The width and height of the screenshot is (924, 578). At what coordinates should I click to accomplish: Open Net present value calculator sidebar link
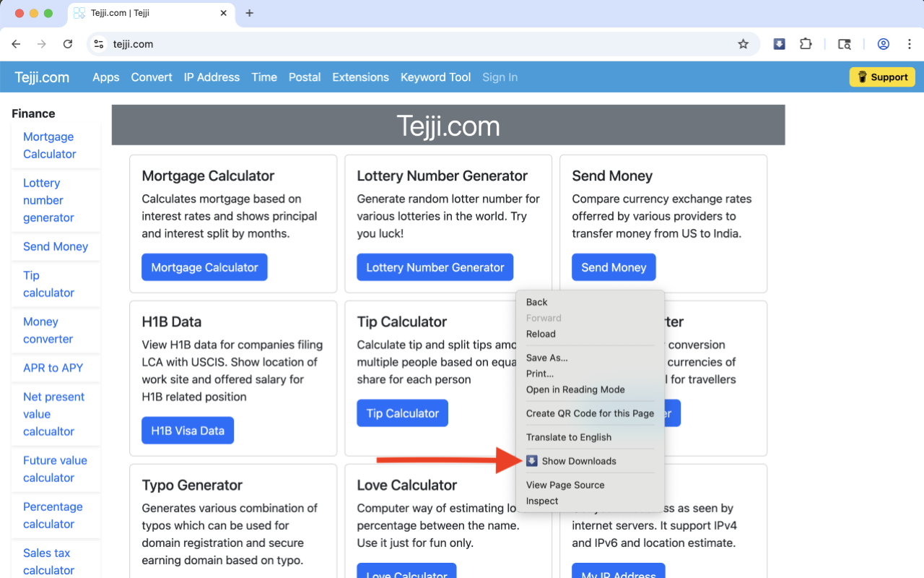point(53,414)
